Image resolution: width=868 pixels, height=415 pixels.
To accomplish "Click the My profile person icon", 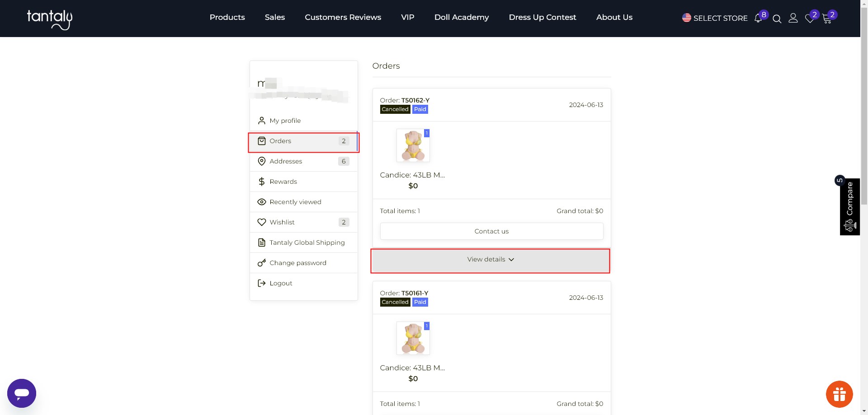I will coord(261,121).
